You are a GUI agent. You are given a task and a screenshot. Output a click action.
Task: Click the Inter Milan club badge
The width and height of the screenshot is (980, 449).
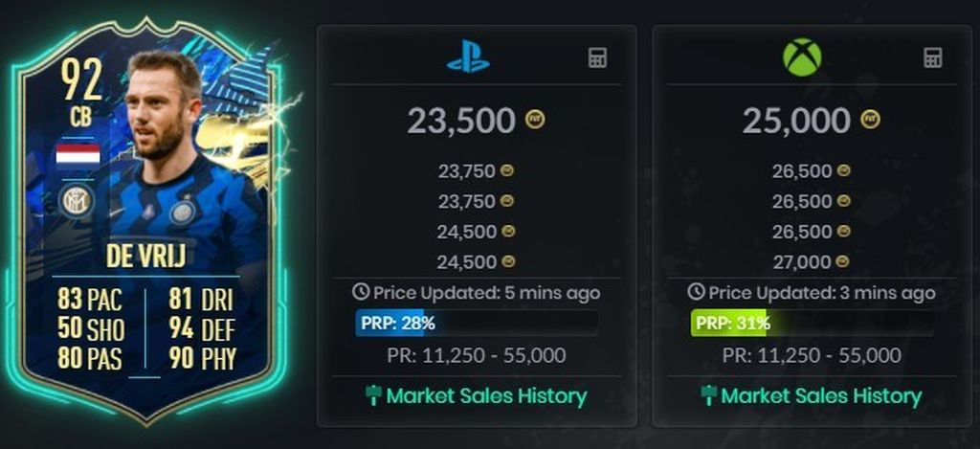pyautogui.click(x=77, y=201)
